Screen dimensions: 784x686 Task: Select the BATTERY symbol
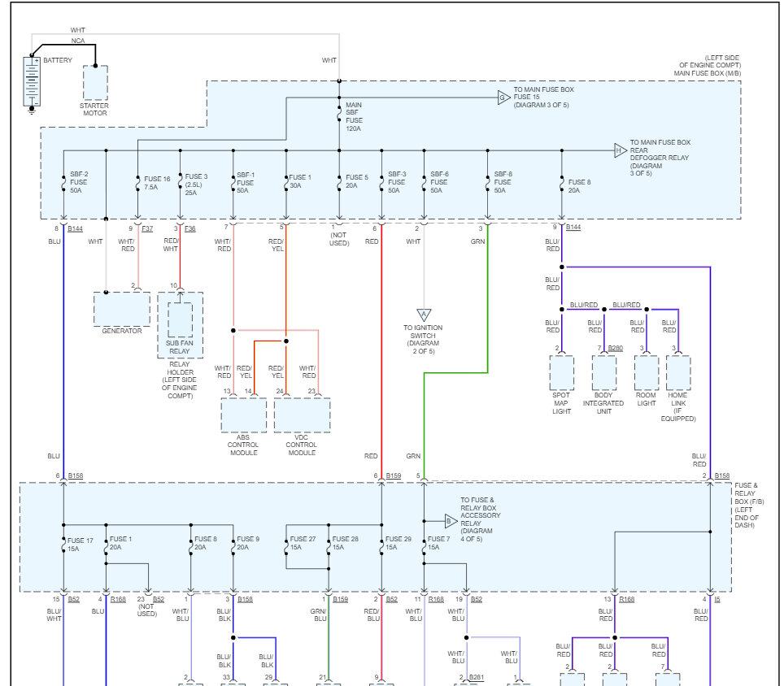tap(31, 81)
